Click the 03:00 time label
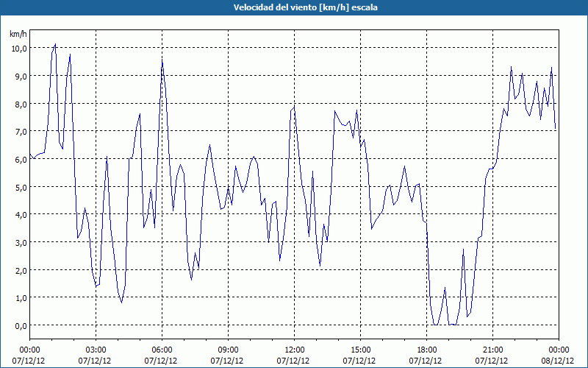This screenshot has width=588, height=368. point(96,350)
